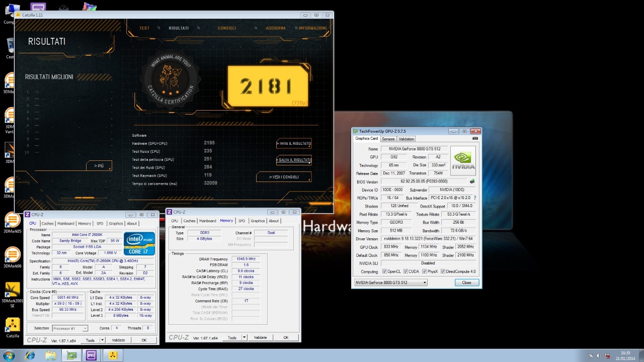Image resolution: width=644 pixels, height=362 pixels.
Task: Select About tab in CPU-Z CPU window
Action: tap(132, 224)
